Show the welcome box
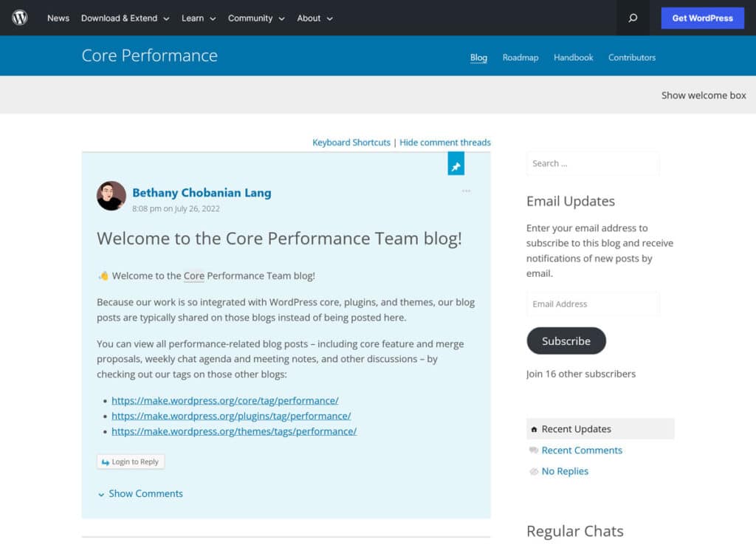This screenshot has width=756, height=548. [x=704, y=95]
